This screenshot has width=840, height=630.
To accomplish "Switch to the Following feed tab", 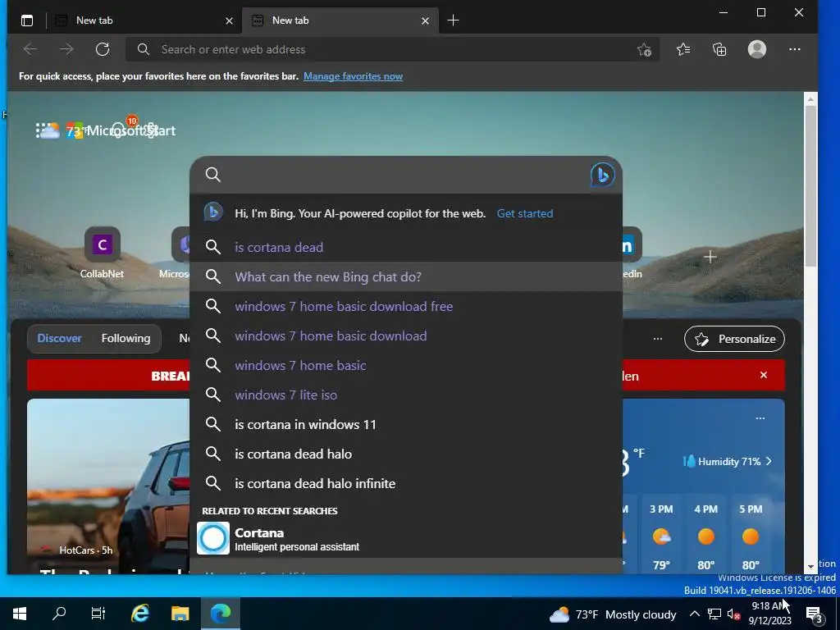I will pyautogui.click(x=126, y=338).
